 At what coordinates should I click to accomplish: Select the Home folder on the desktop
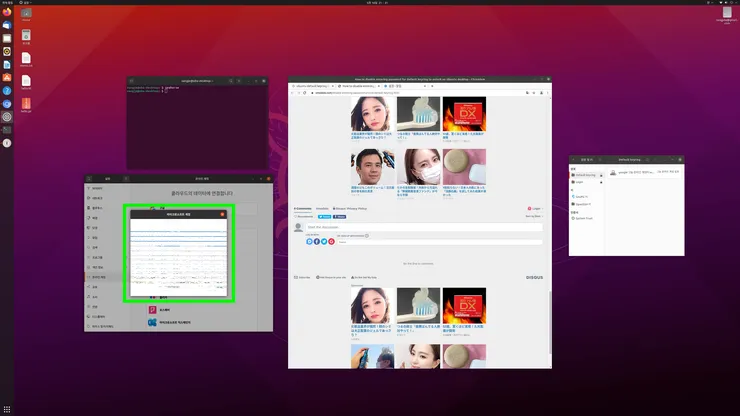(26, 14)
